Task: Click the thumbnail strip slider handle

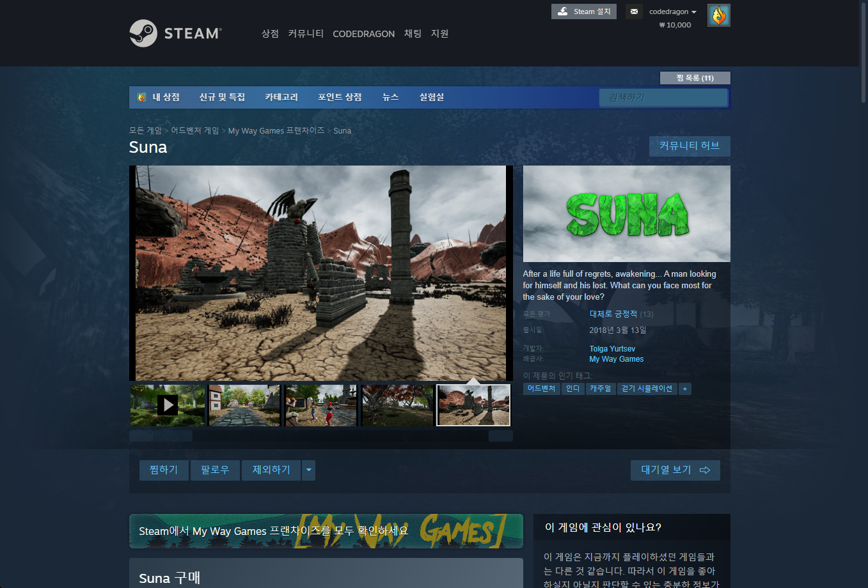Action: (x=173, y=436)
